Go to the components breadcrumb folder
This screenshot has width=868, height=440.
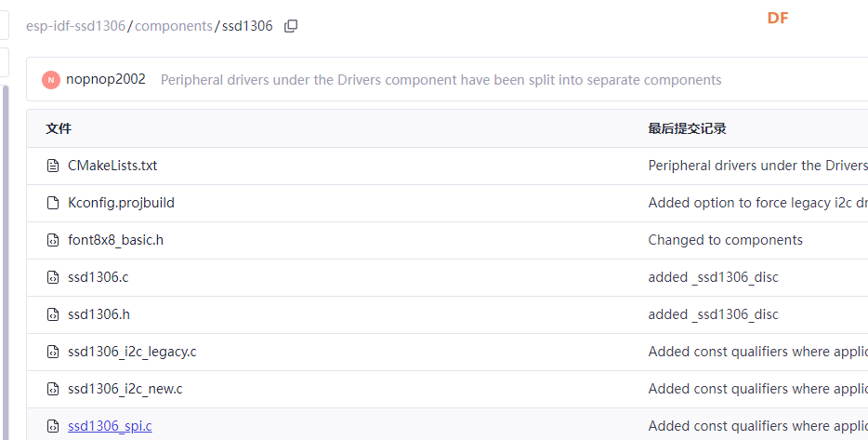[x=174, y=26]
